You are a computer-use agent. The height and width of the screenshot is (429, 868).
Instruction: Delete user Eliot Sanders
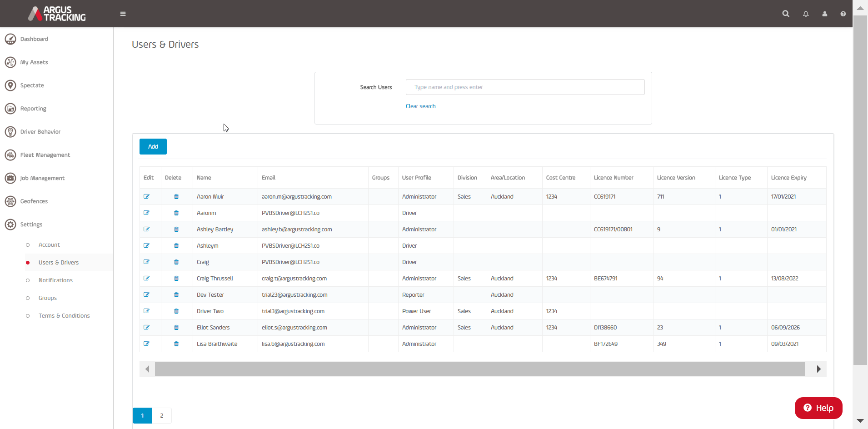[176, 328]
